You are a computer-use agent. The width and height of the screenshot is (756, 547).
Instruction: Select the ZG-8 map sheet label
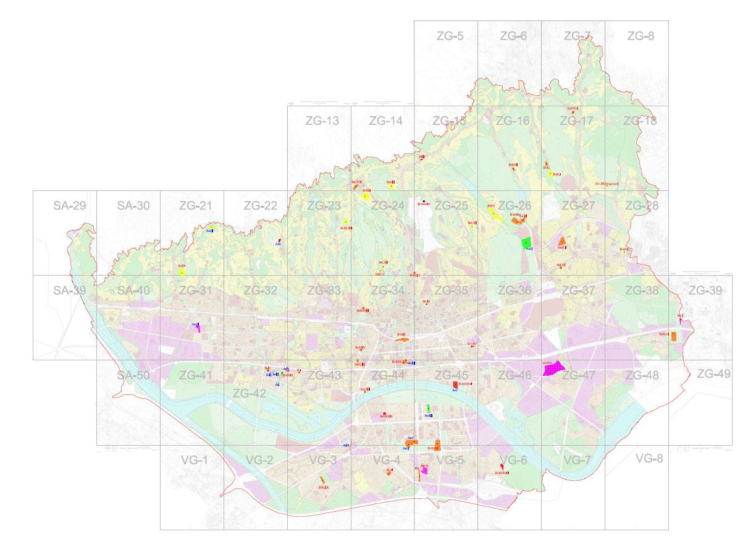(x=640, y=36)
